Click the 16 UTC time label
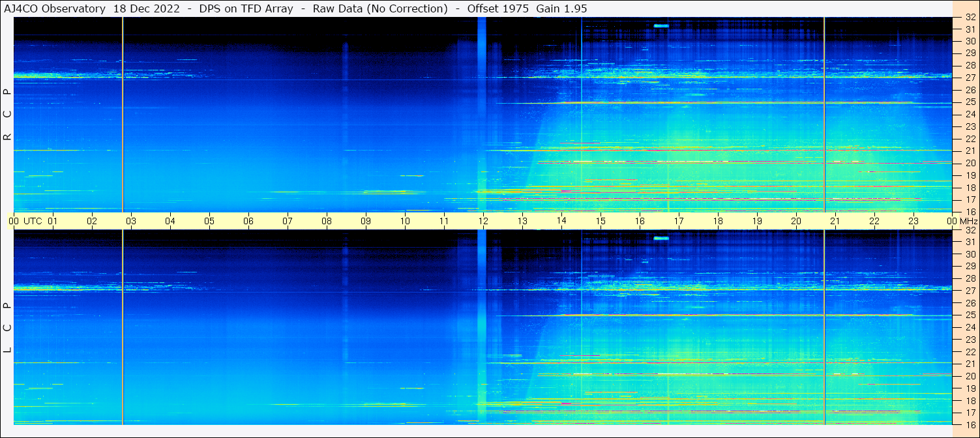 click(x=640, y=221)
